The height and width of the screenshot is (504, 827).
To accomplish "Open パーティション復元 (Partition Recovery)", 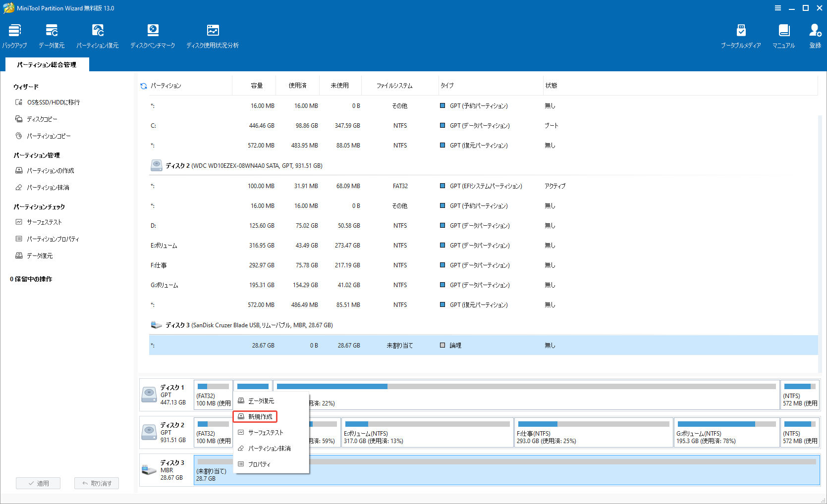I will point(98,35).
